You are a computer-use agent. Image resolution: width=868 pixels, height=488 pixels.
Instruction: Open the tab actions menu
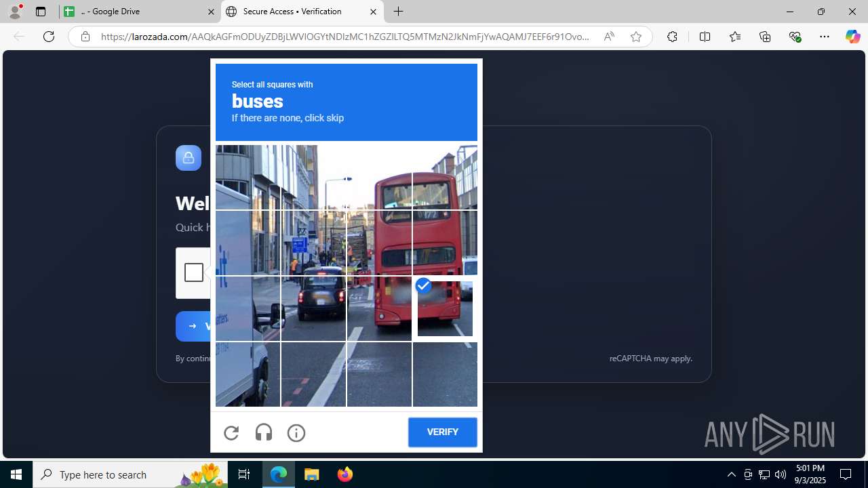point(41,12)
